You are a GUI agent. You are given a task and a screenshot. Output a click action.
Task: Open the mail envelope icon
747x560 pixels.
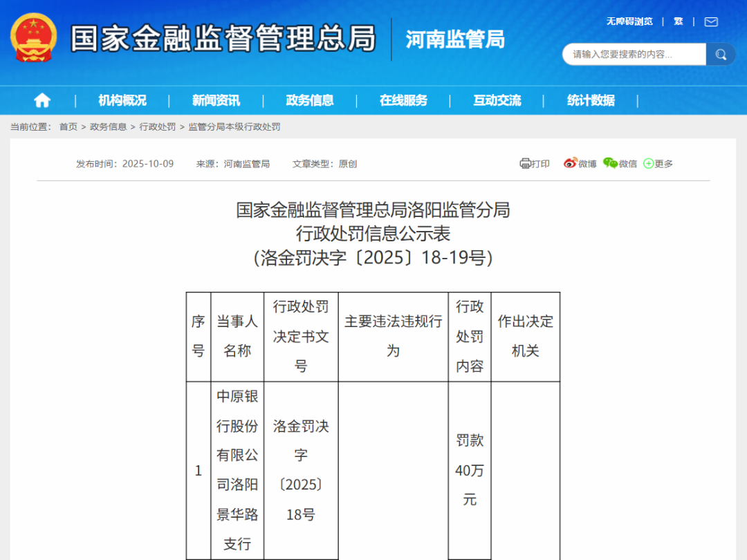[711, 22]
